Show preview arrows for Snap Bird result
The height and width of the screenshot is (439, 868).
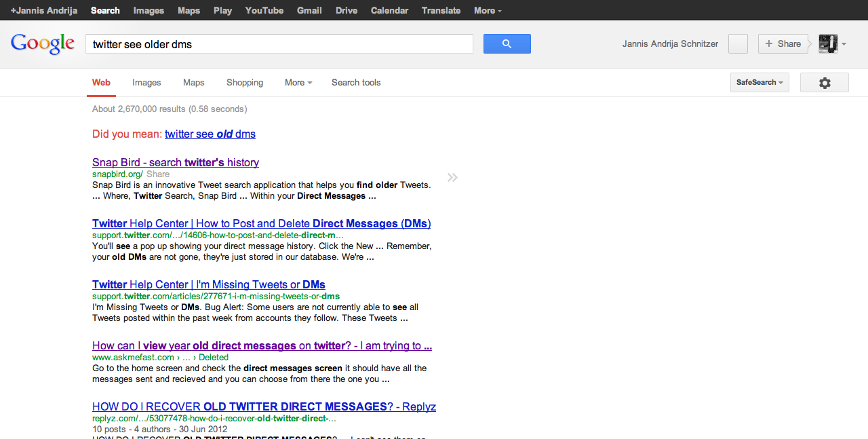[x=452, y=178]
